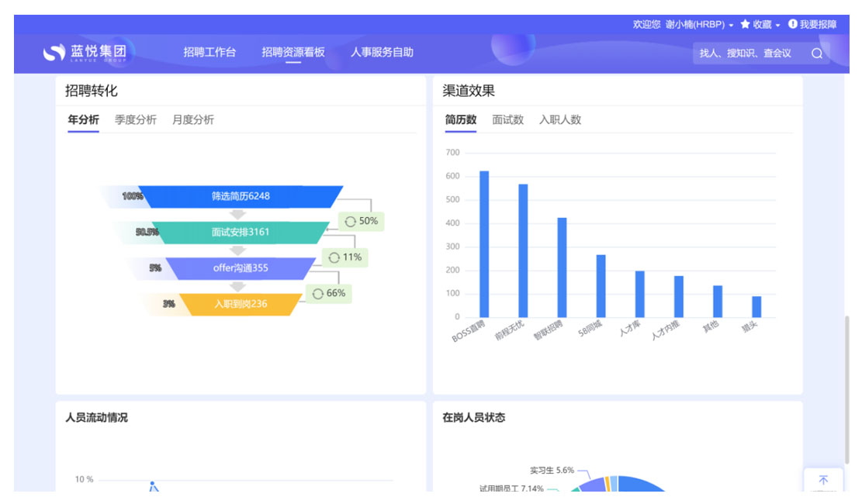
Task: Click the 筛选简历6248 funnel stage
Action: click(x=241, y=196)
